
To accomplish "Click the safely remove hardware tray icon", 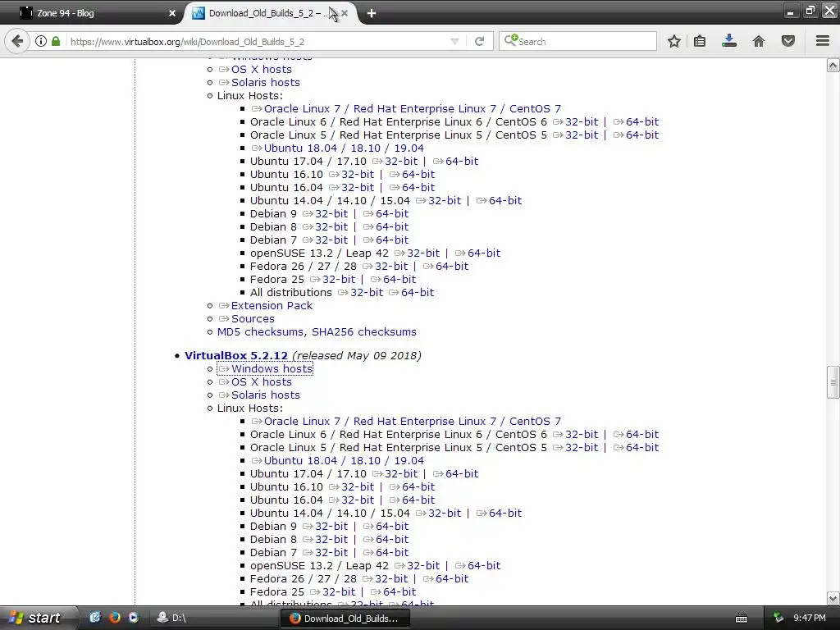I will [778, 619].
